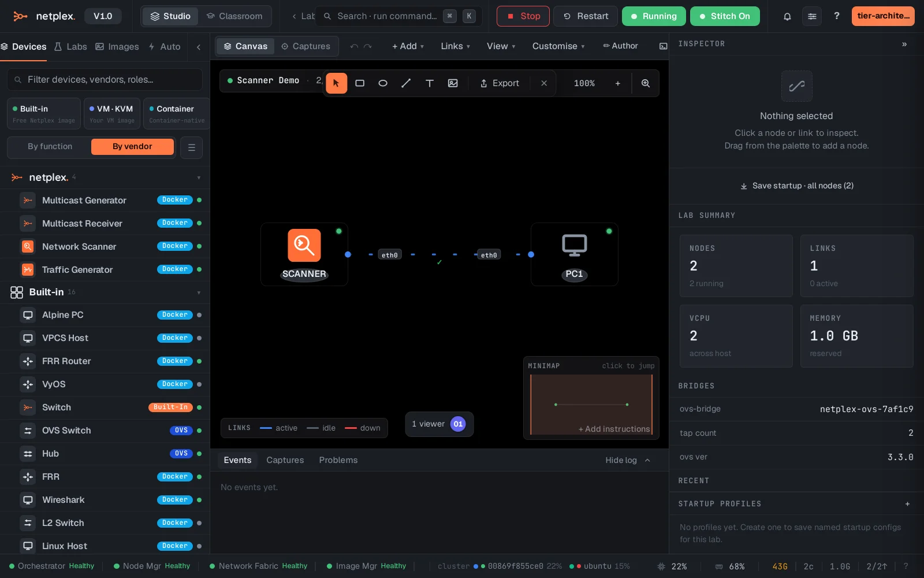Toggle the inspector panel layout icon

664,46
